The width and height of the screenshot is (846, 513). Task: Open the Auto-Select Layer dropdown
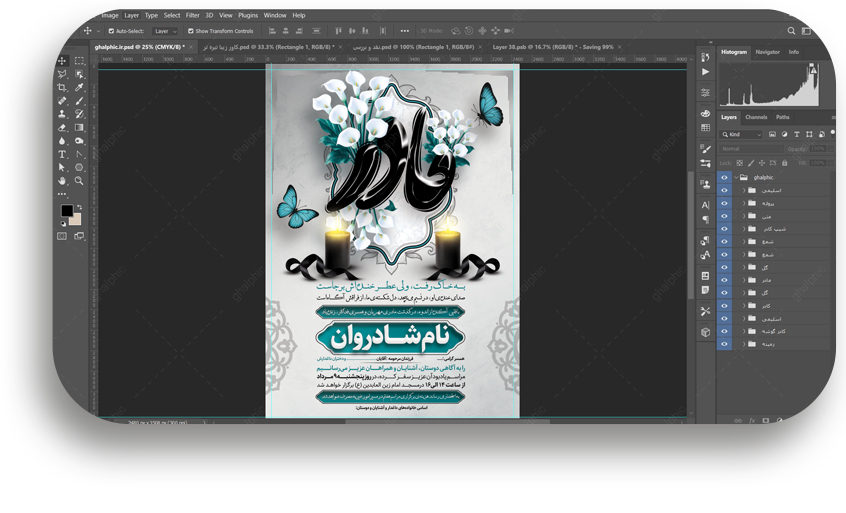(164, 31)
